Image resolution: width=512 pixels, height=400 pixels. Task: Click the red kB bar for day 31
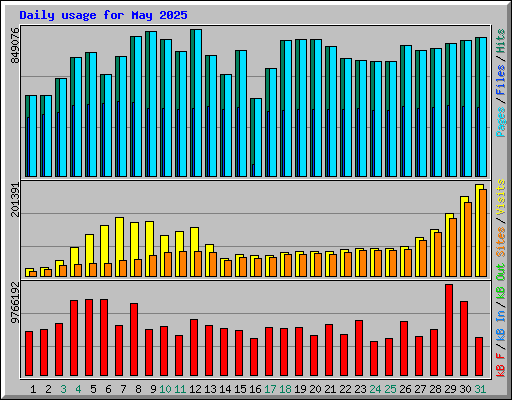(x=479, y=356)
